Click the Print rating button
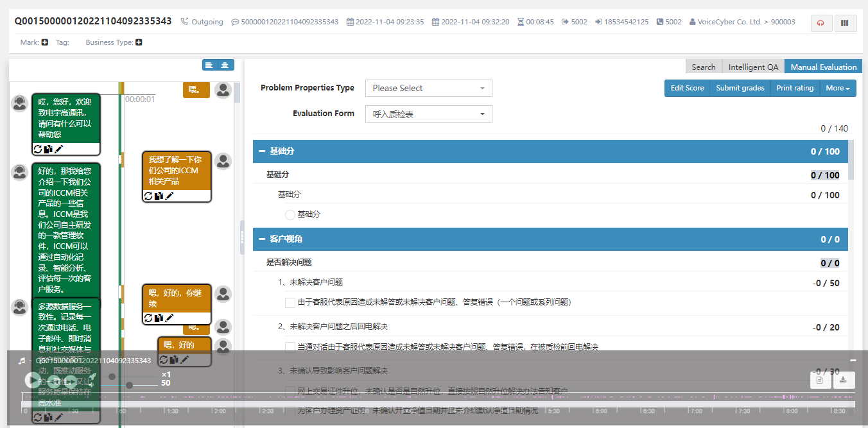The width and height of the screenshot is (868, 428). click(x=795, y=88)
